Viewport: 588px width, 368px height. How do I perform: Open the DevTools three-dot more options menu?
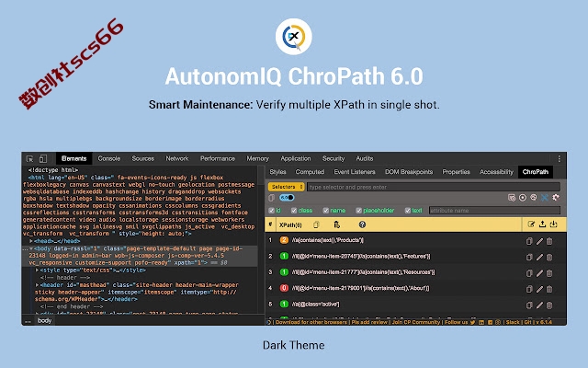pyautogui.click(x=559, y=159)
